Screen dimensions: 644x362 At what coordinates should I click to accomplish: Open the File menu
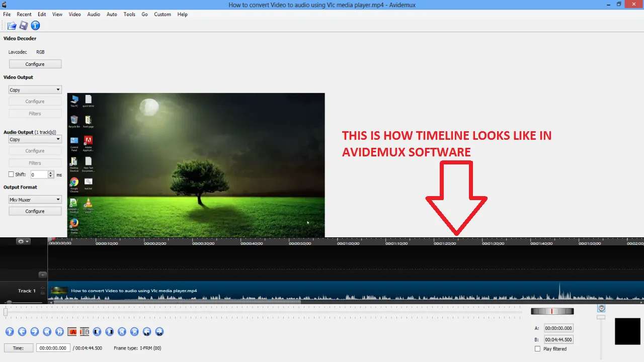7,15
